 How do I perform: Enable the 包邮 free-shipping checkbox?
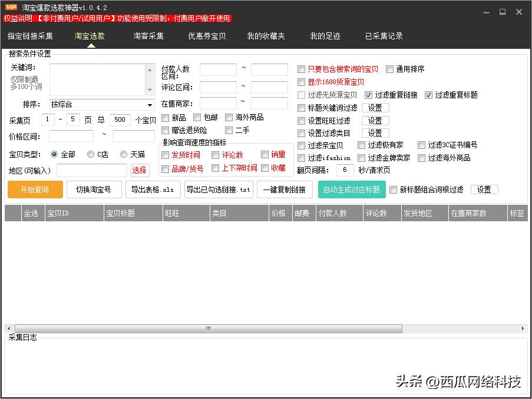(197, 118)
